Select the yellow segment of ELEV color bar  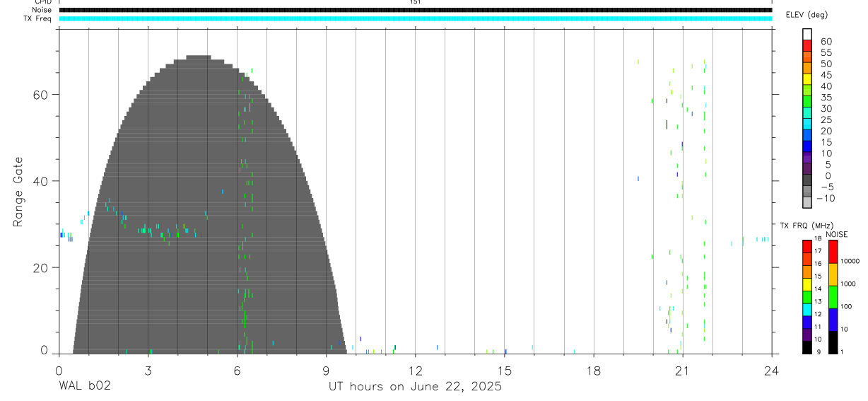pyautogui.click(x=807, y=80)
